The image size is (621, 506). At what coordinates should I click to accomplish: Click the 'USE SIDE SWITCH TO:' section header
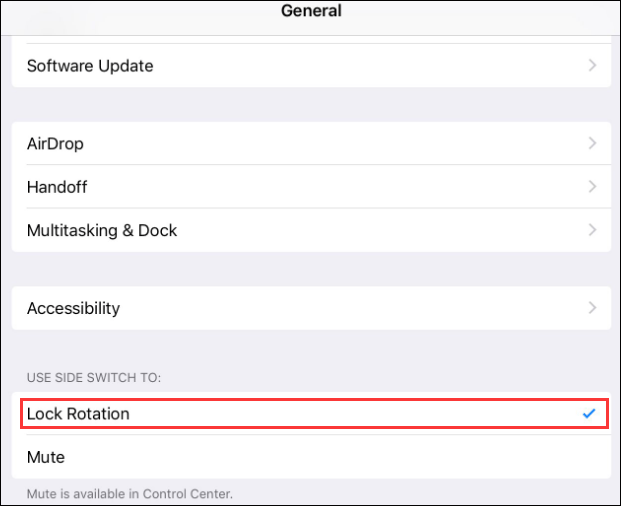tap(94, 378)
